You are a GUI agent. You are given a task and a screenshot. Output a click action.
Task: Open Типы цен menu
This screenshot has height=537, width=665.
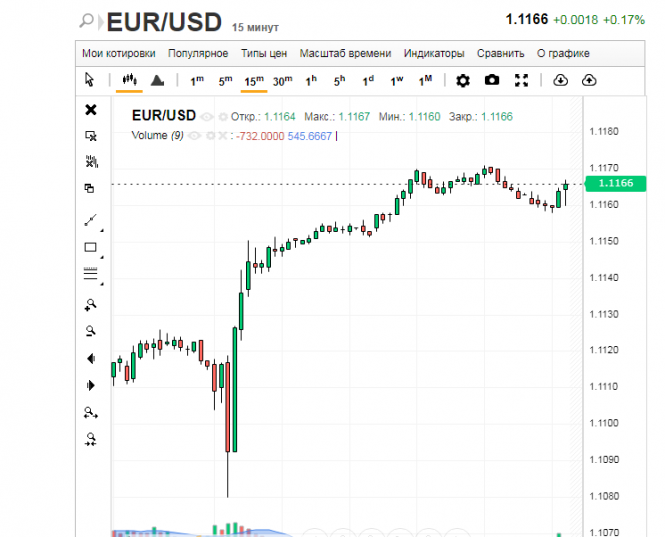pyautogui.click(x=264, y=53)
